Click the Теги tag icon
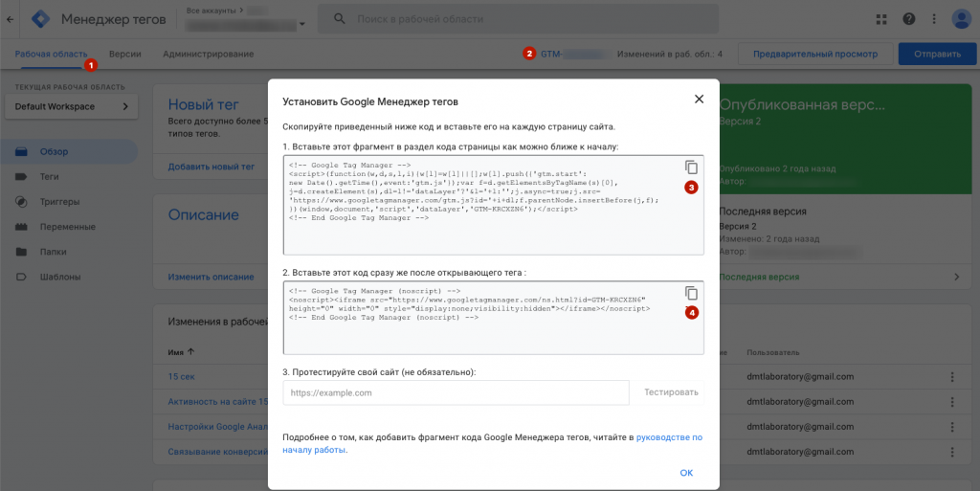 pos(21,177)
